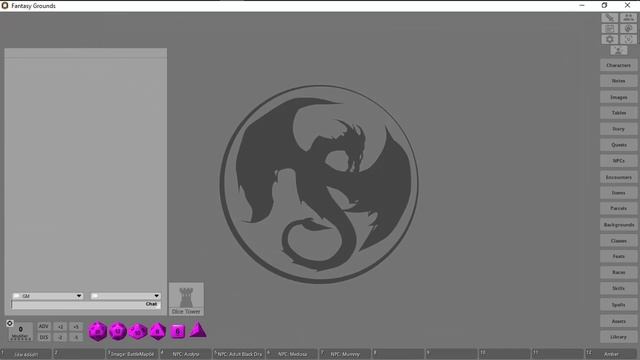Open the Library sidebar button
Image resolution: width=640 pixels, height=360 pixels.
coord(618,337)
